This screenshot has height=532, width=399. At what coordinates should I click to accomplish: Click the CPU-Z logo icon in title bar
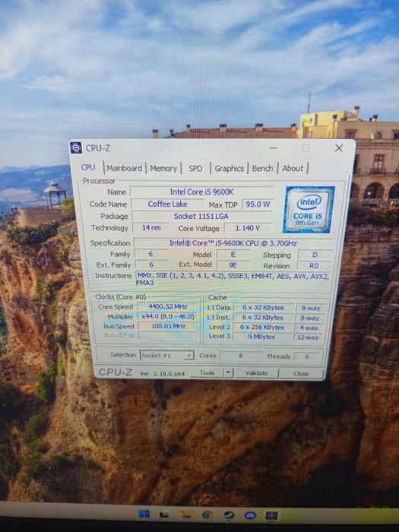76,148
